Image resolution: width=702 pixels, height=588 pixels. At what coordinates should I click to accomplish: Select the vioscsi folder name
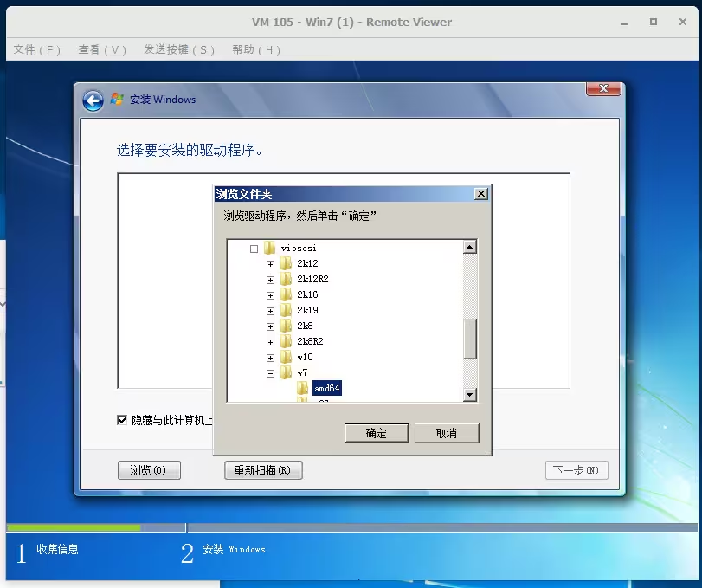[299, 248]
